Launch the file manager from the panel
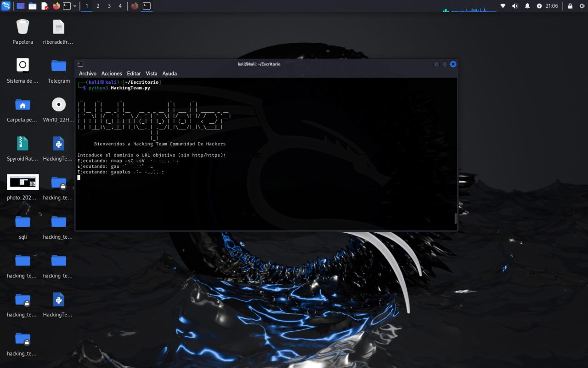The width and height of the screenshot is (588, 368). point(33,6)
